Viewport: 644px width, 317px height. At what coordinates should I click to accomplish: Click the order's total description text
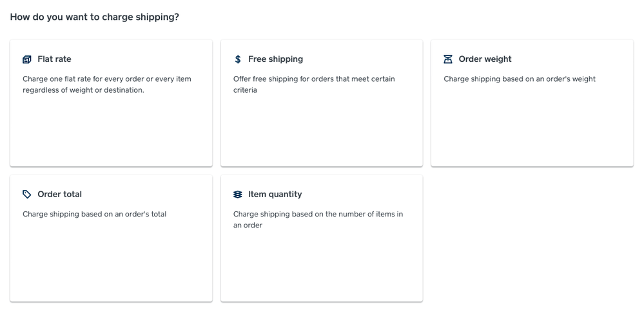point(94,215)
